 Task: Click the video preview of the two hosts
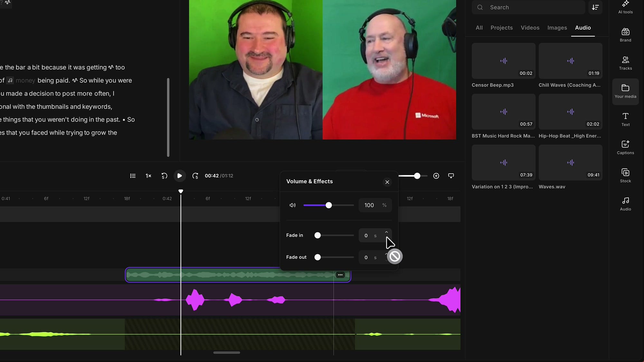(322, 70)
